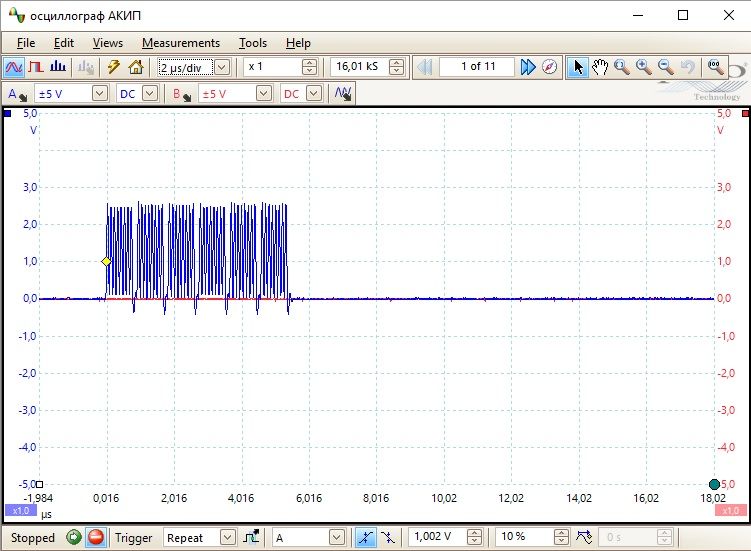Image resolution: width=751 pixels, height=551 pixels.
Task: Select persistence mode icon
Action: [36, 67]
